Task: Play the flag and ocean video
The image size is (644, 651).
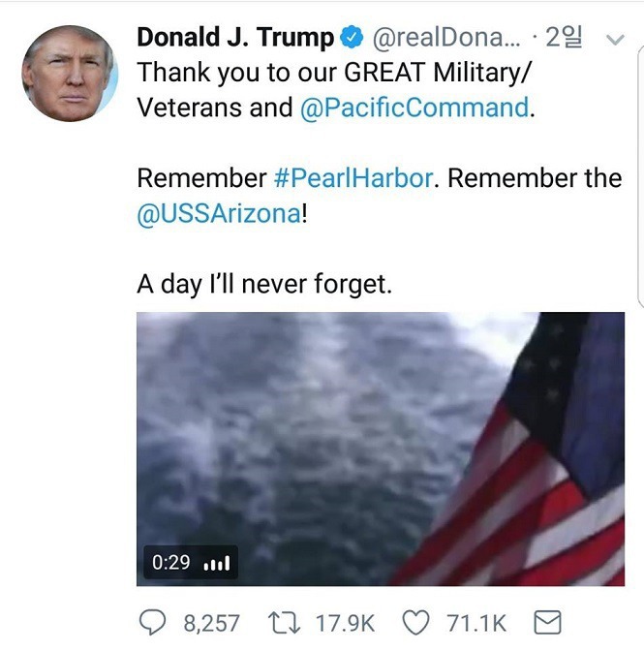Action: (381, 449)
